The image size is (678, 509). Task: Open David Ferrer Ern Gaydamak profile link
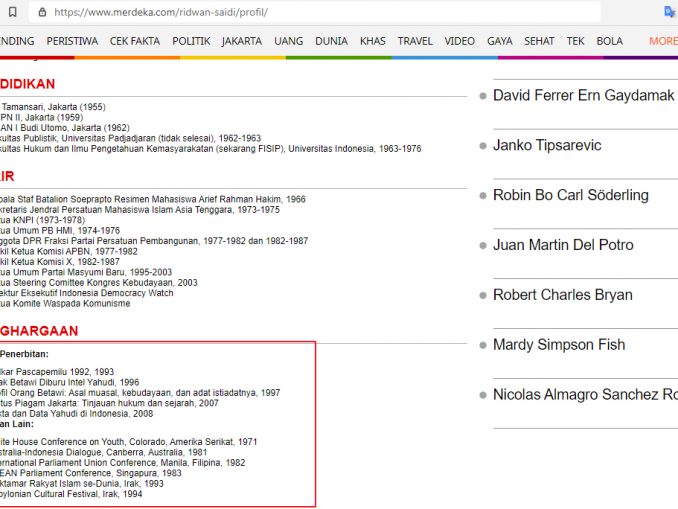tap(583, 95)
